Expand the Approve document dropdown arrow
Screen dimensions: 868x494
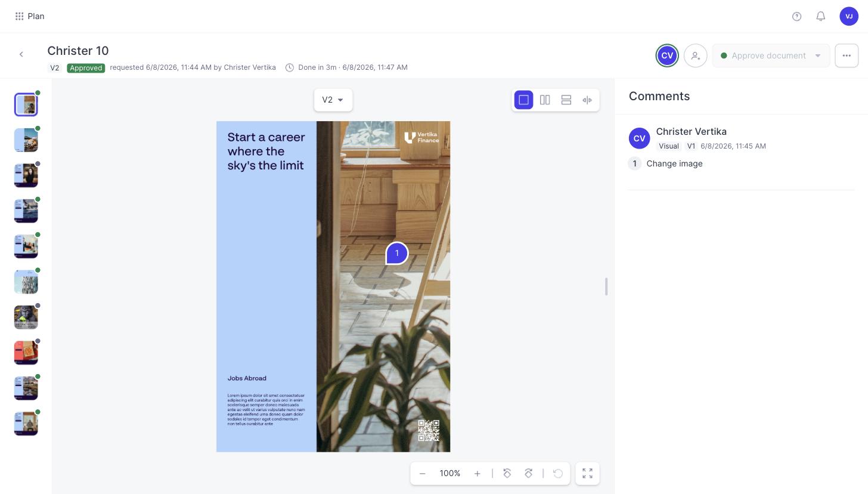coord(818,55)
